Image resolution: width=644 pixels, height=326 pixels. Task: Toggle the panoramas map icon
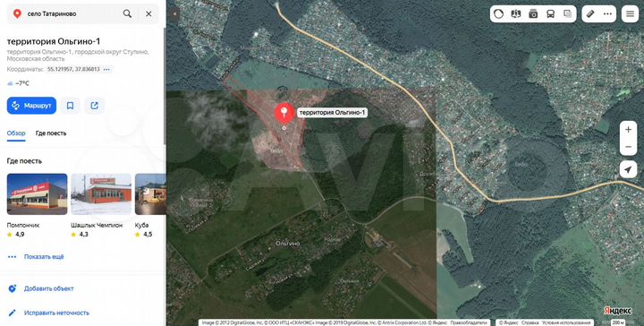tap(516, 14)
